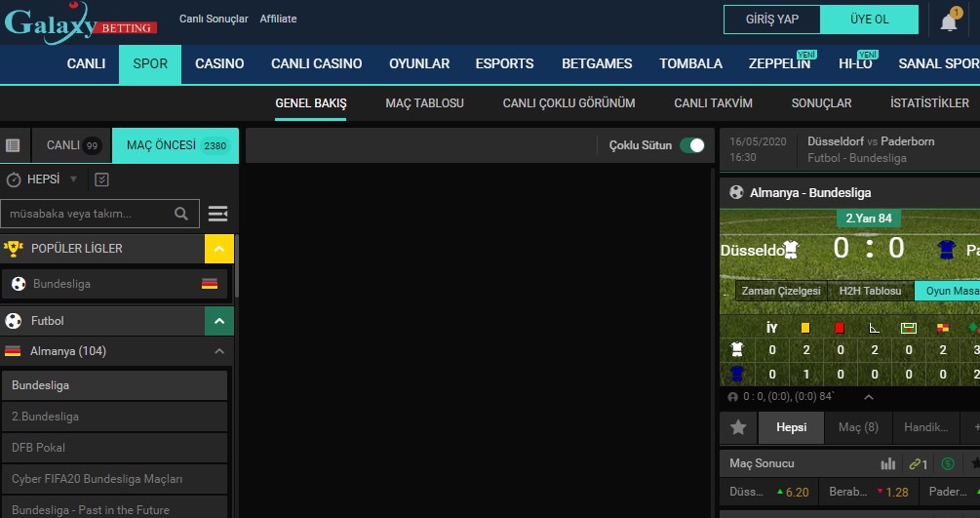This screenshot has width=980, height=518.
Task: Click the favorites star tab beside Hepsi
Action: pos(738,427)
